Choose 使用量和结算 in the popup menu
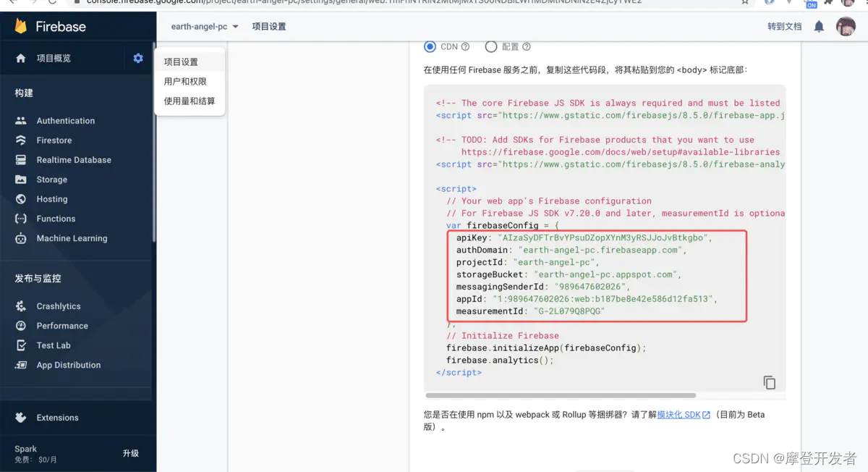The height and width of the screenshot is (472, 868). pos(190,101)
